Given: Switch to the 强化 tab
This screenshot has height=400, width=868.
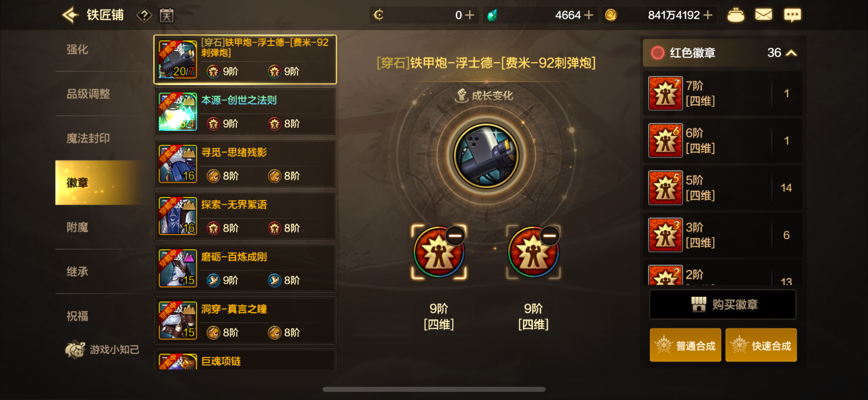Looking at the screenshot, I should tap(77, 50).
